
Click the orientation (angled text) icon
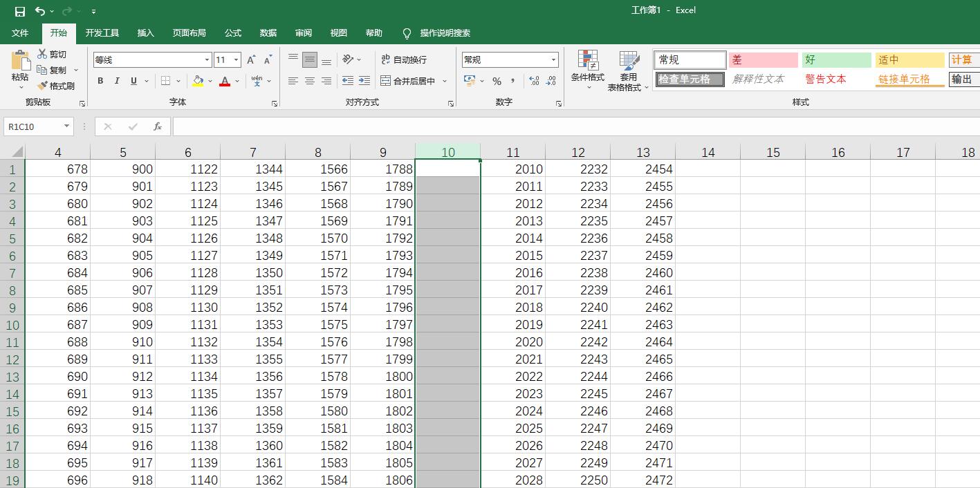[348, 59]
